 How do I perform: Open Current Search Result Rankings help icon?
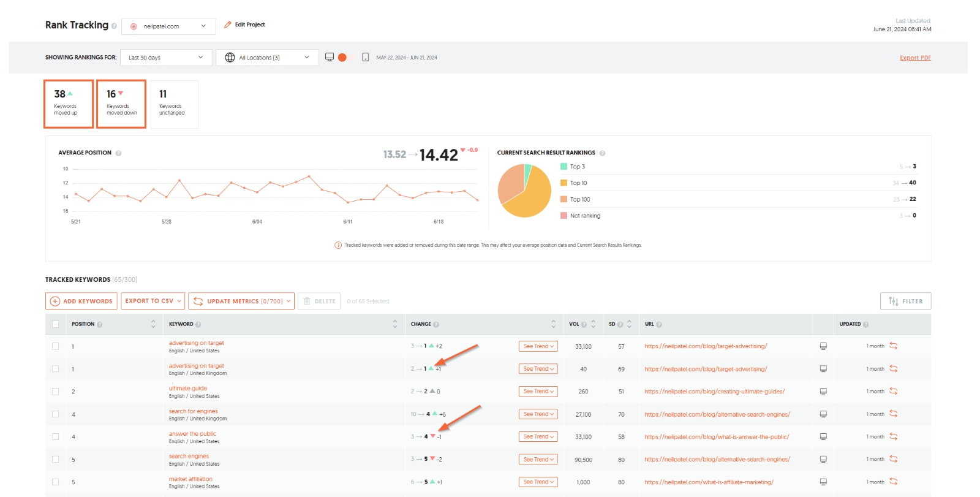click(x=602, y=153)
